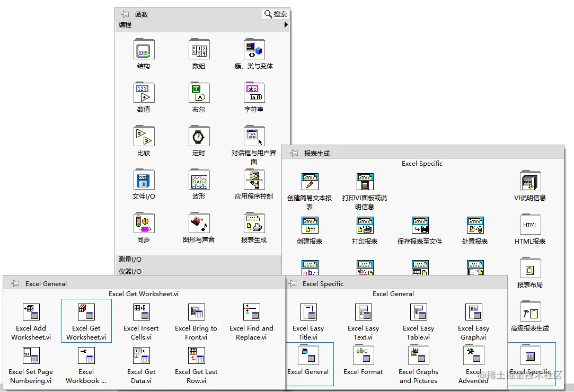This screenshot has height=392, width=574.
Task: Select the 打印VI面板或说明信息 VI
Action: 365,182
